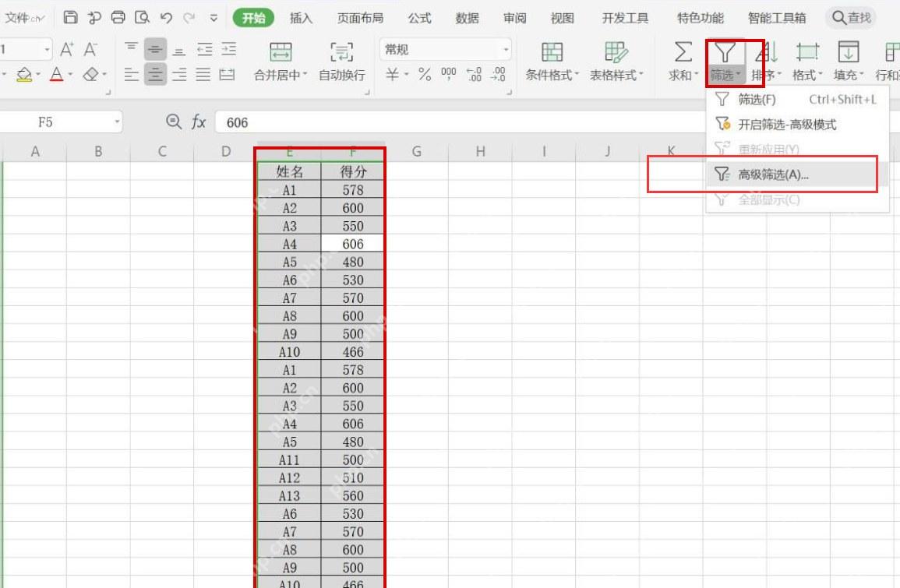
Task: Switch to the 公式 tab
Action: point(419,18)
